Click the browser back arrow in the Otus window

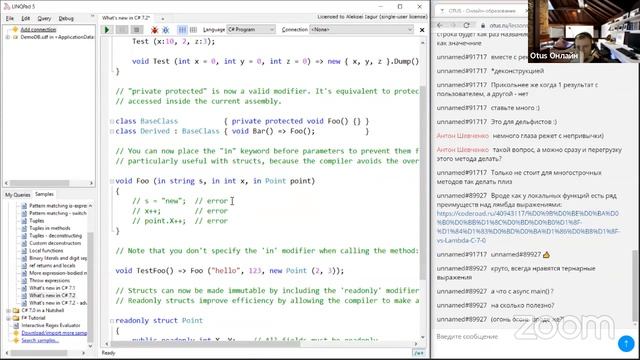pos(440,25)
